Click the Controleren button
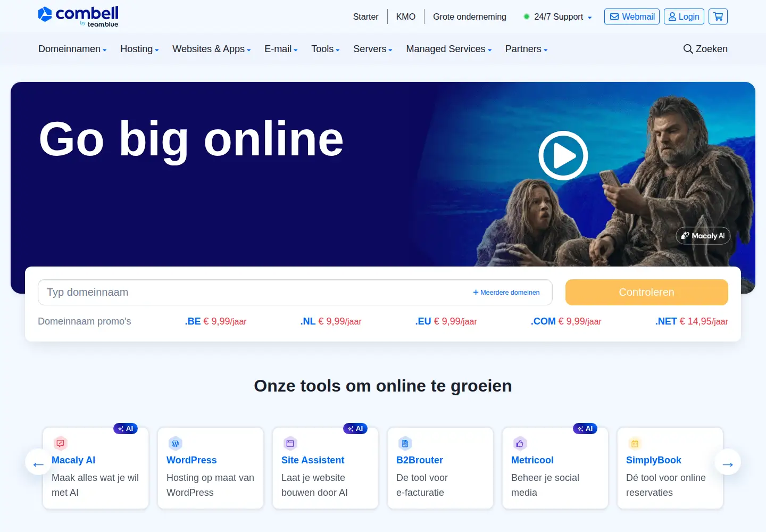 tap(647, 292)
